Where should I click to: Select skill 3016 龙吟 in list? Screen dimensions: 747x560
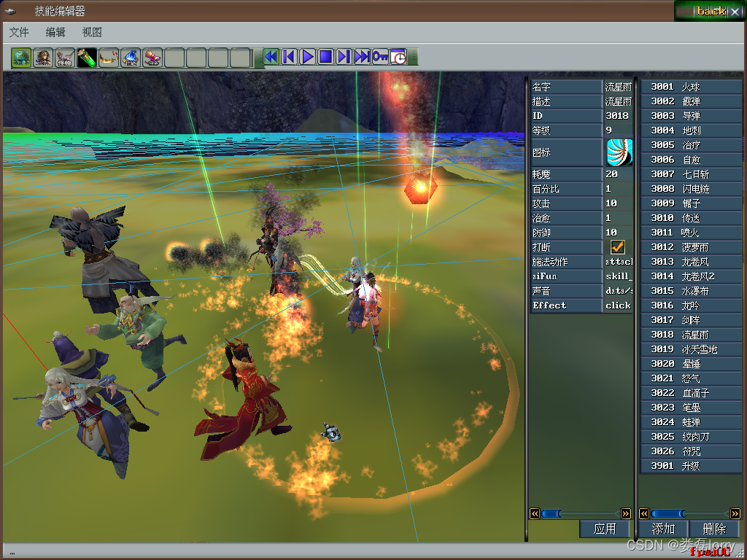click(692, 306)
